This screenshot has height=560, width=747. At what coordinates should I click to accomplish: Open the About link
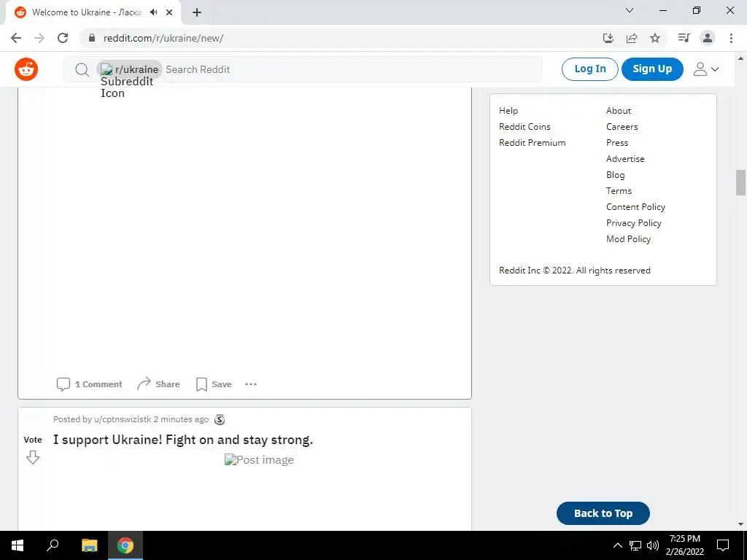619,111
